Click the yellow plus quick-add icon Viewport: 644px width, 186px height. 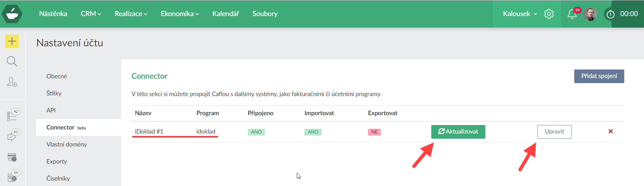[12, 41]
